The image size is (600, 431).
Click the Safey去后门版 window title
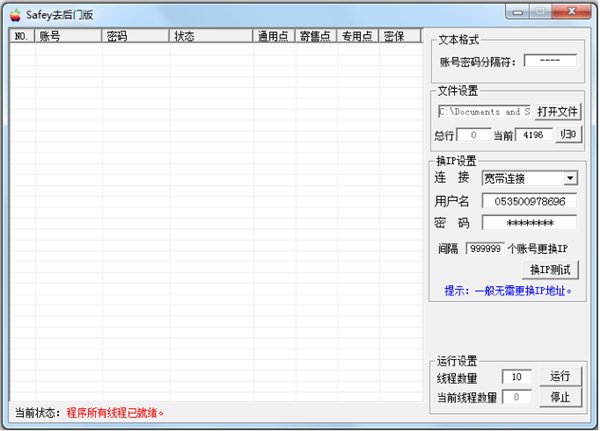coord(59,15)
